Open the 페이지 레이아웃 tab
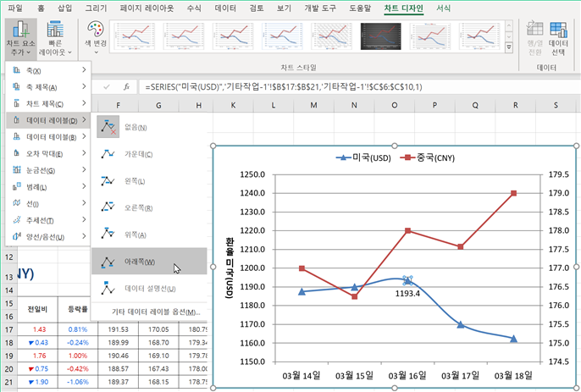Image resolution: width=581 pixels, height=392 pixels. (147, 8)
